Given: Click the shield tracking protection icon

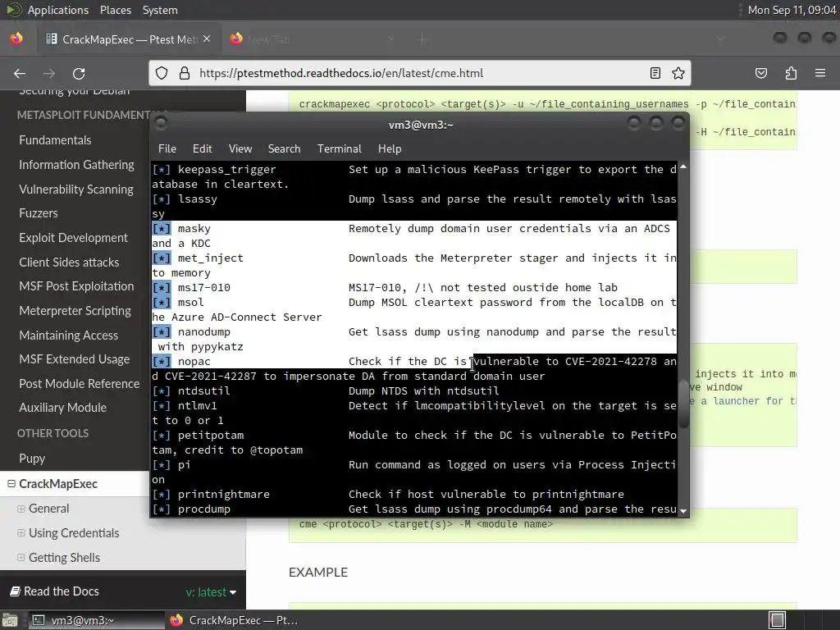Looking at the screenshot, I should pyautogui.click(x=162, y=73).
